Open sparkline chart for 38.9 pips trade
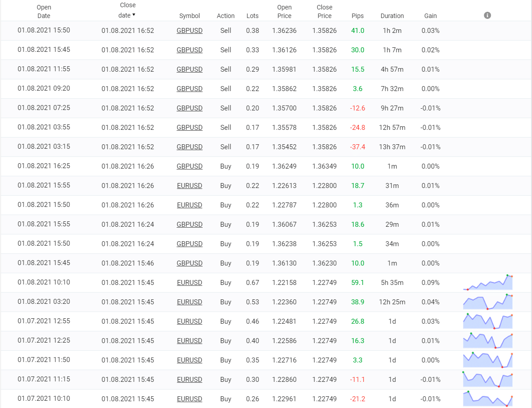The width and height of the screenshot is (532, 408). (x=487, y=302)
